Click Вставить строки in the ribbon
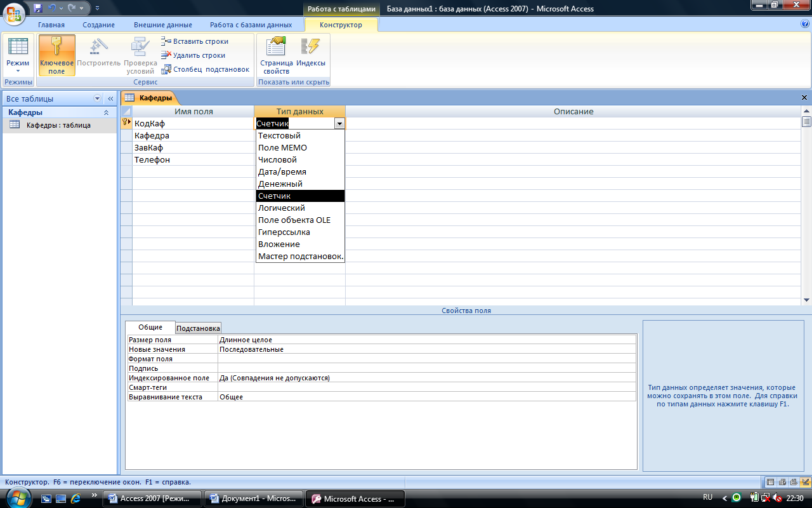The height and width of the screenshot is (508, 812). [195, 41]
